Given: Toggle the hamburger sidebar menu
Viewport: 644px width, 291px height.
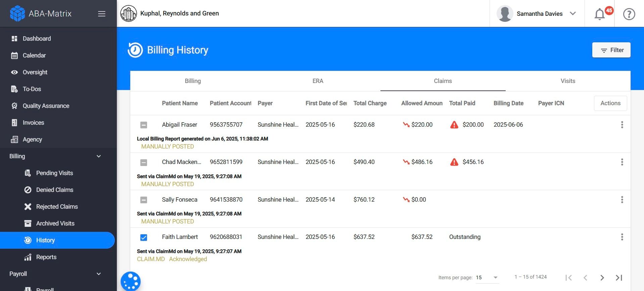Looking at the screenshot, I should [x=102, y=14].
